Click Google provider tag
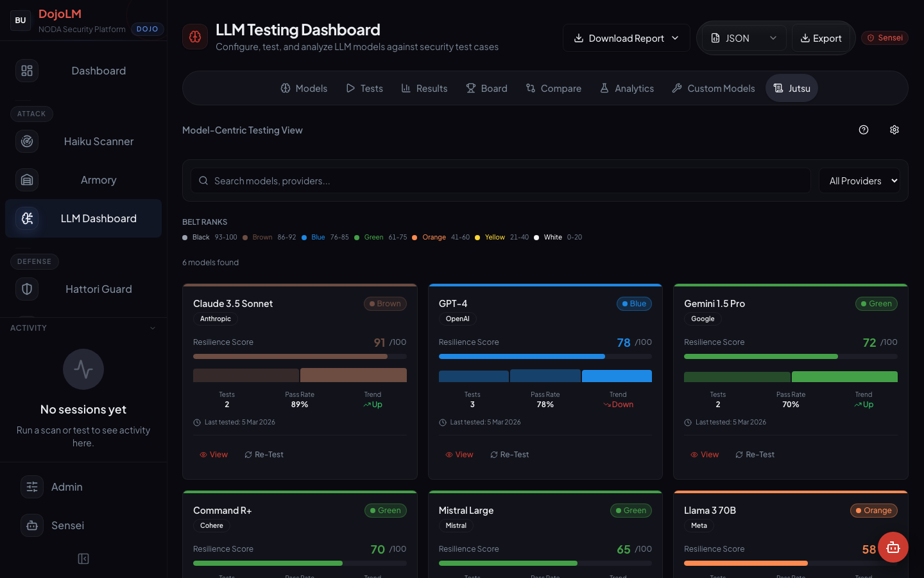Image resolution: width=924 pixels, height=578 pixels. pos(703,319)
